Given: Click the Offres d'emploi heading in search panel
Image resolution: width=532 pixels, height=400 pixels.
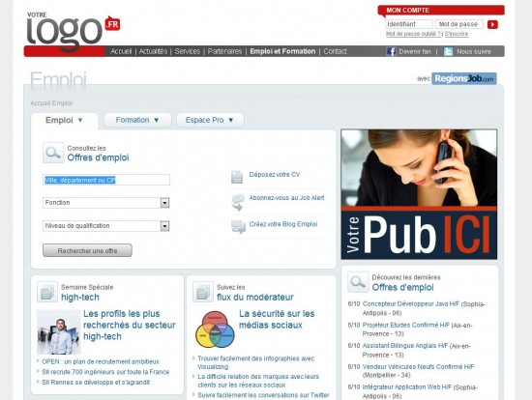Looking at the screenshot, I should 98,157.
